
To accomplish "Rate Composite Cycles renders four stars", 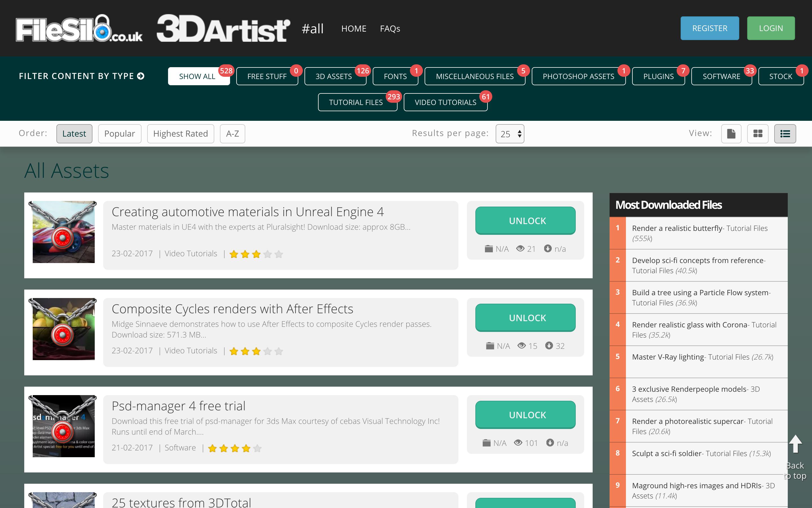I will (x=267, y=351).
